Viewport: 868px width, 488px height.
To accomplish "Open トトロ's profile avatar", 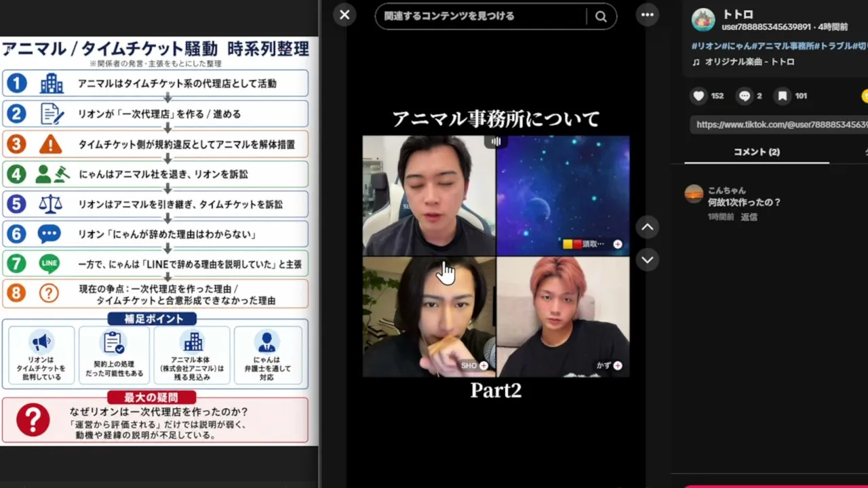I will 703,20.
